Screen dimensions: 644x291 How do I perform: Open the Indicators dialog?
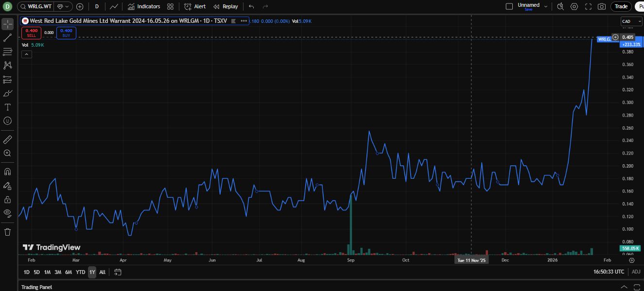click(x=144, y=6)
